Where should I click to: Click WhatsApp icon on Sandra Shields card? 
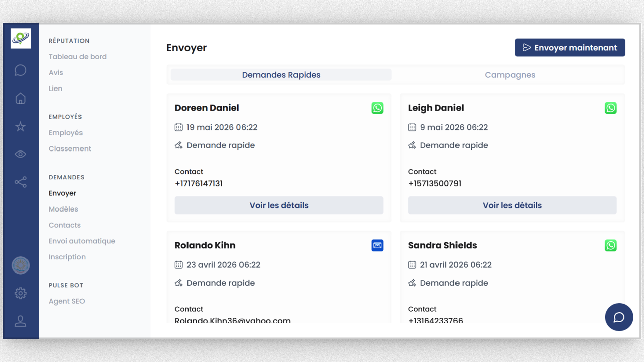tap(610, 245)
